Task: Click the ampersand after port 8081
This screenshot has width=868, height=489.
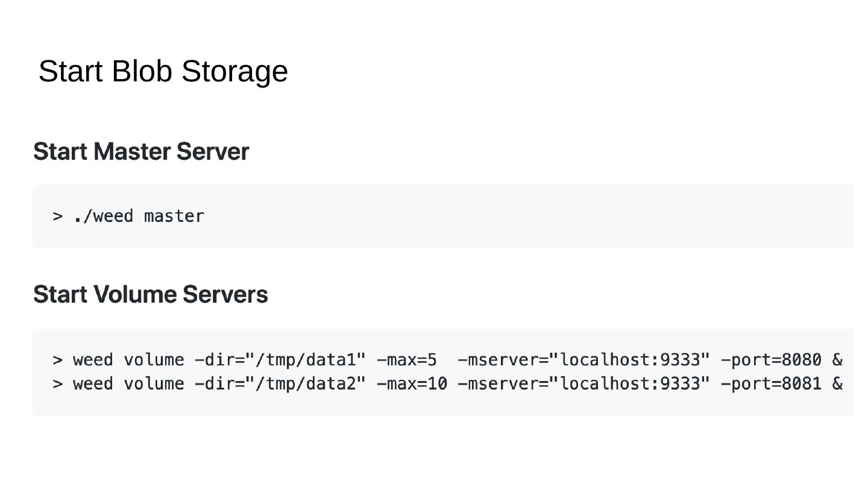Action: click(837, 383)
